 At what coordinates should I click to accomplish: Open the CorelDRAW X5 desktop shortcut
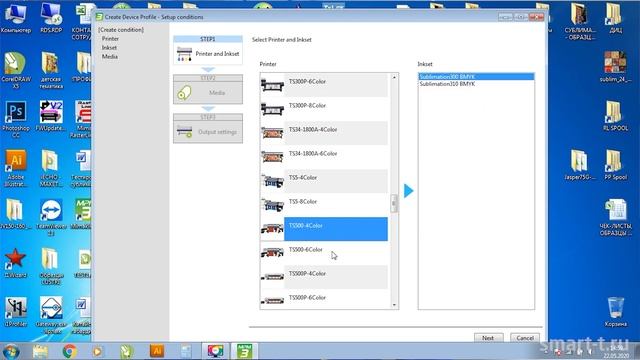pos(16,70)
